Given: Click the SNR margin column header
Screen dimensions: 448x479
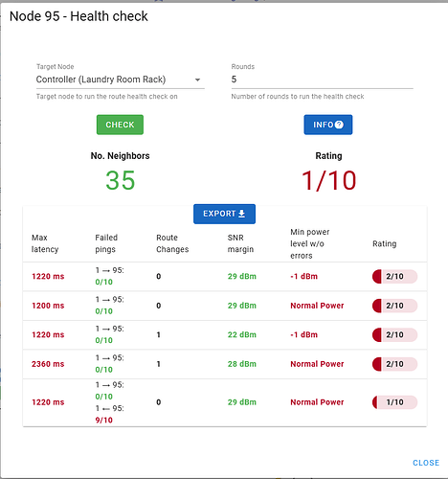Looking at the screenshot, I should tap(240, 243).
